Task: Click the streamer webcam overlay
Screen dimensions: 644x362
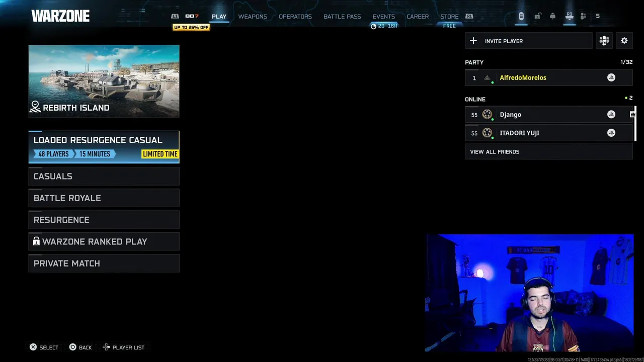Action: click(x=529, y=293)
